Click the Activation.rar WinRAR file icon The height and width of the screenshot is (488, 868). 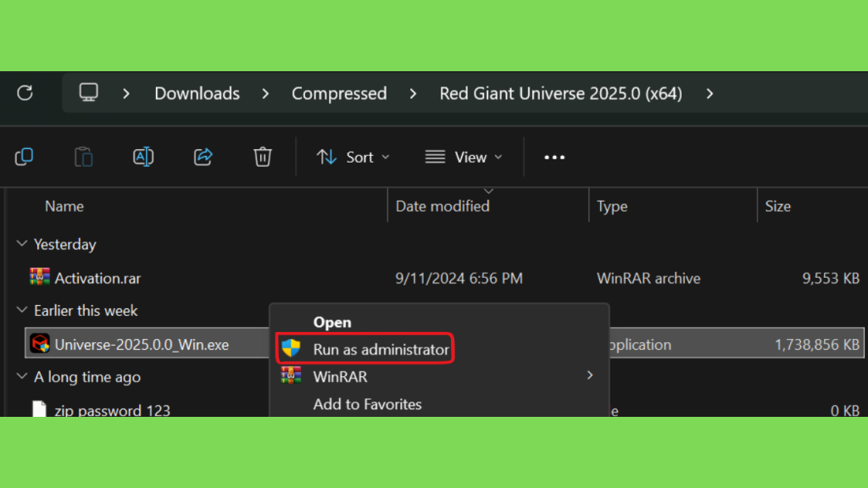click(x=40, y=277)
